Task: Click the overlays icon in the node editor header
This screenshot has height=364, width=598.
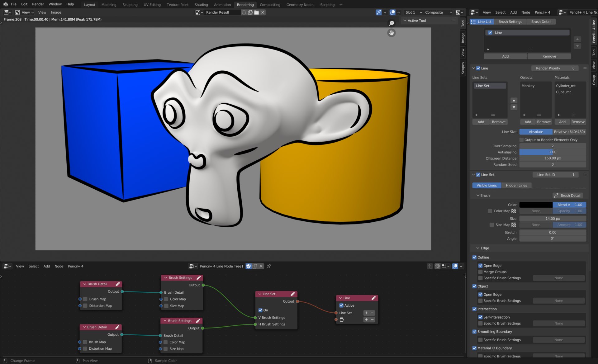Action: click(x=455, y=266)
